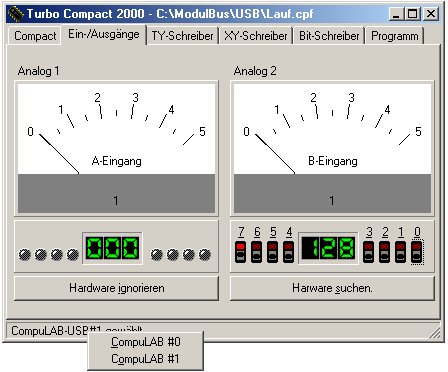Click the Analog 1 label
The height and width of the screenshot is (372, 448).
pos(38,71)
